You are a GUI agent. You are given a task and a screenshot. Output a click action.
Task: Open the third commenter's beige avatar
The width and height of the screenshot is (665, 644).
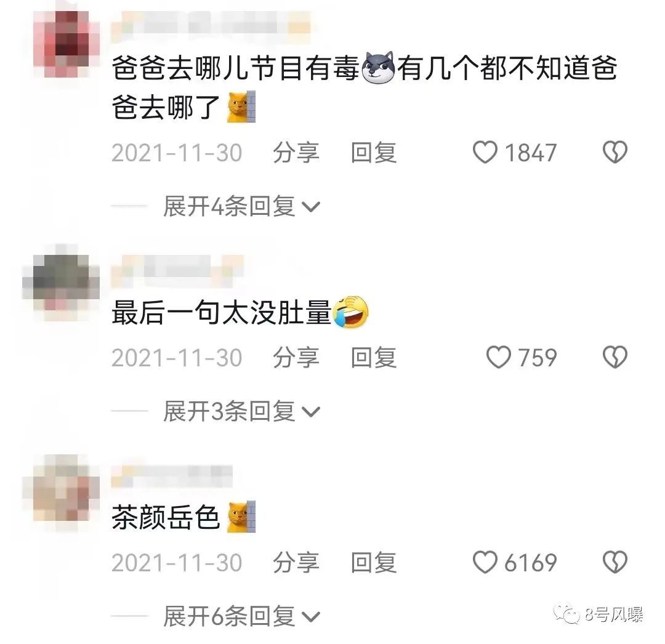pyautogui.click(x=61, y=488)
